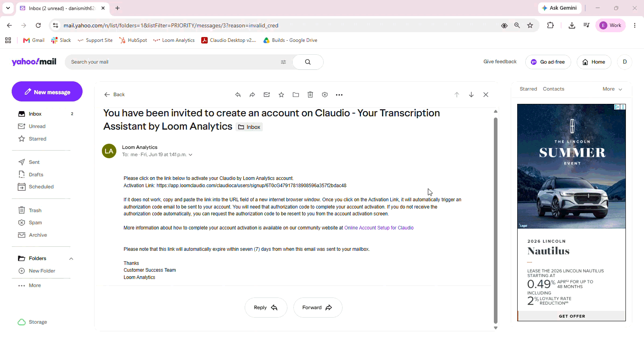Screen dimensions: 644x343
Task: Expand recipient details chevron next to date
Action: (190, 155)
